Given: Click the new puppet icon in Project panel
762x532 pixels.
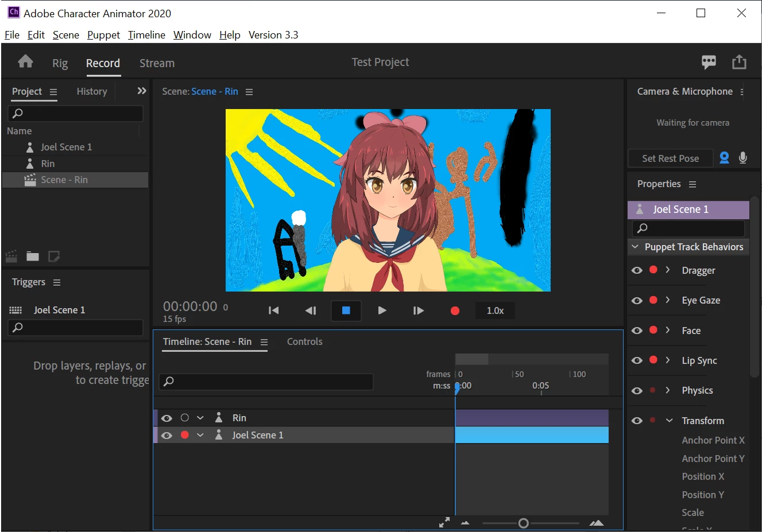Looking at the screenshot, I should click(x=54, y=257).
